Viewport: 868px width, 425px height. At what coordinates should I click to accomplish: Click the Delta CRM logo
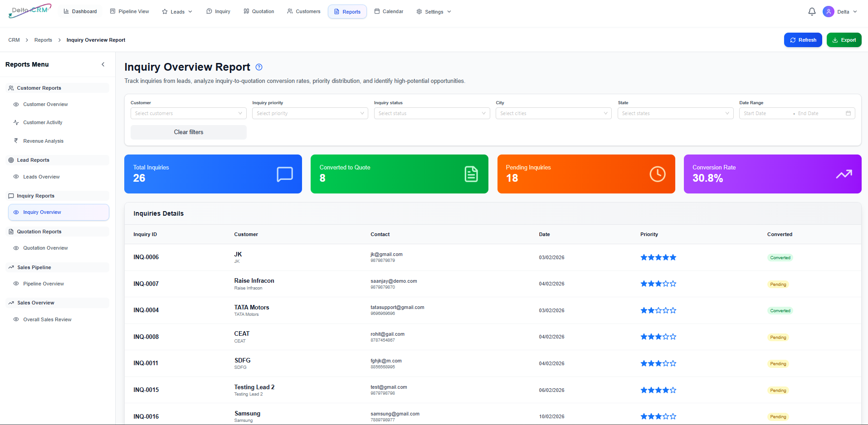point(30,11)
